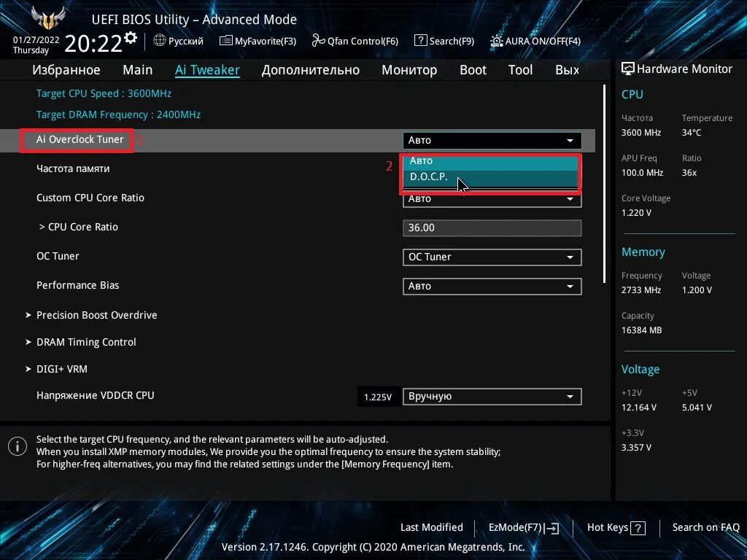Click the 1.225V voltage value box

378,397
